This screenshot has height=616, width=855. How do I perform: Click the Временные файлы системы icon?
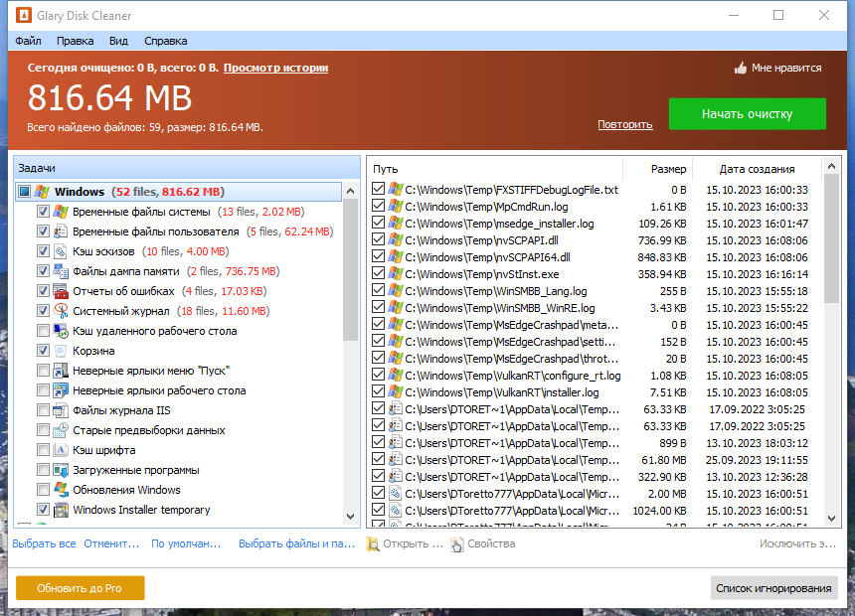(x=61, y=212)
